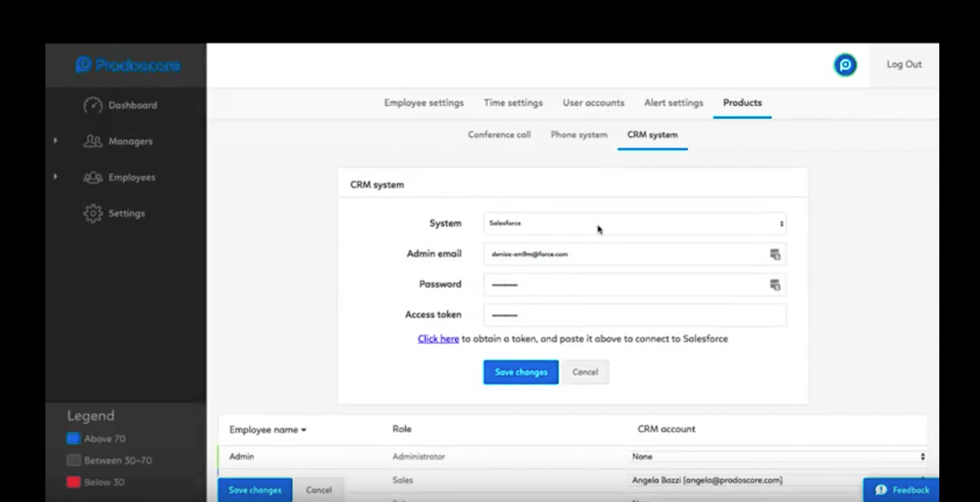This screenshot has width=980, height=502.
Task: Click the CRM account column header
Action: pos(666,429)
